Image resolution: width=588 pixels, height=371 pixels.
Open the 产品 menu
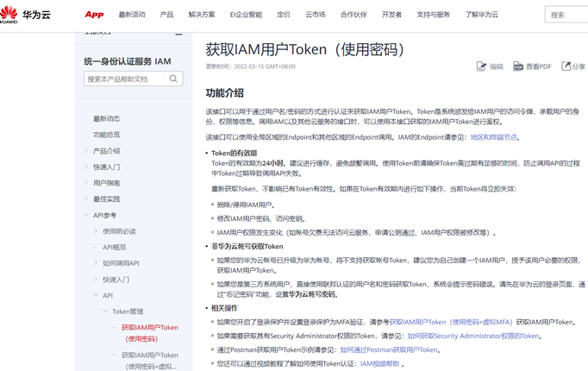point(166,15)
